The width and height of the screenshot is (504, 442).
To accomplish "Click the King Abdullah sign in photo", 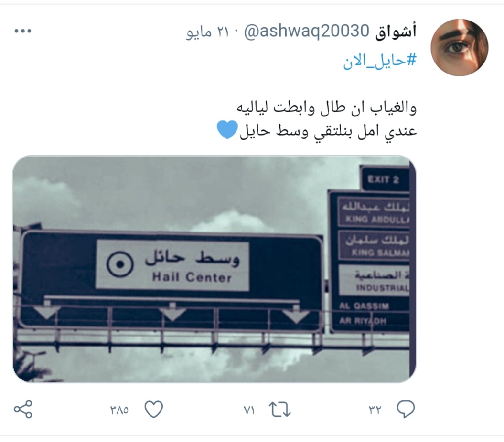I will pos(374,211).
